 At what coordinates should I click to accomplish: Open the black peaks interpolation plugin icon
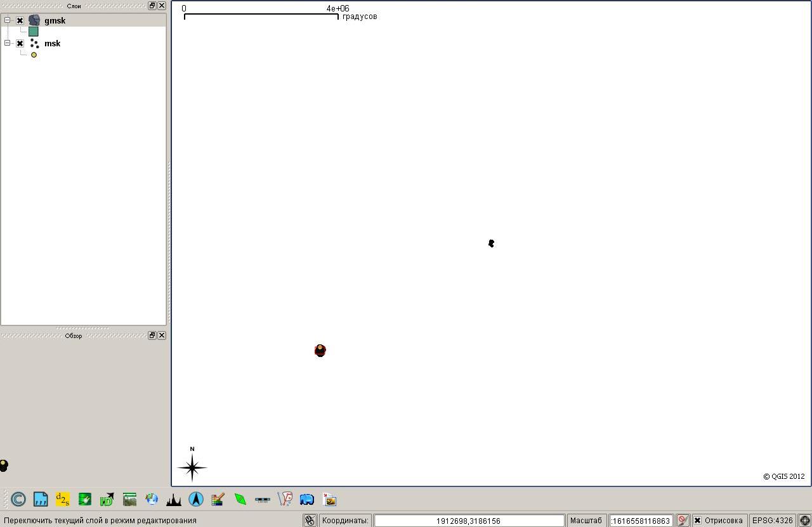tap(174, 500)
